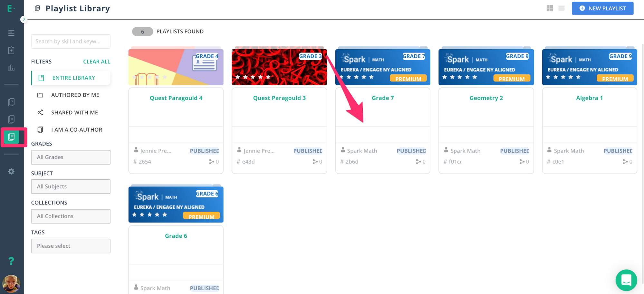Open the clipboard plus sidebar icon
Viewport: 644px width, 294px height.
tap(11, 50)
